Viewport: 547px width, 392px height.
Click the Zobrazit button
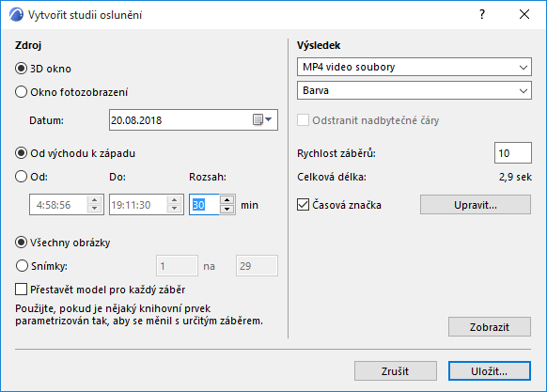(490, 327)
